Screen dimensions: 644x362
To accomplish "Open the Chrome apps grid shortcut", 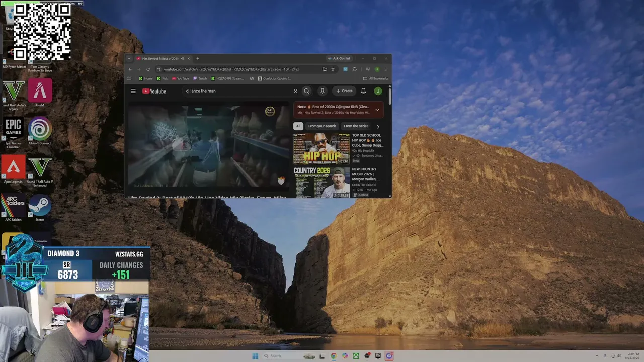I will click(129, 78).
